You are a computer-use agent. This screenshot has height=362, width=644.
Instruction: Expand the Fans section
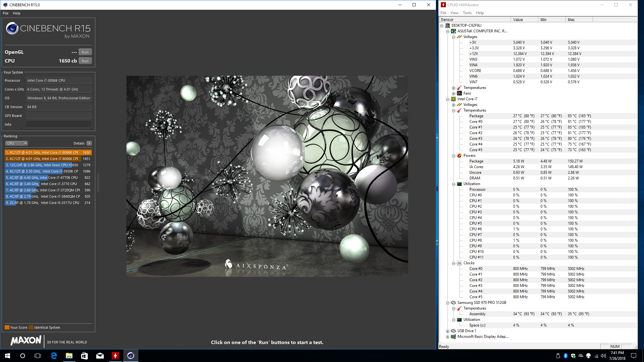[453, 93]
